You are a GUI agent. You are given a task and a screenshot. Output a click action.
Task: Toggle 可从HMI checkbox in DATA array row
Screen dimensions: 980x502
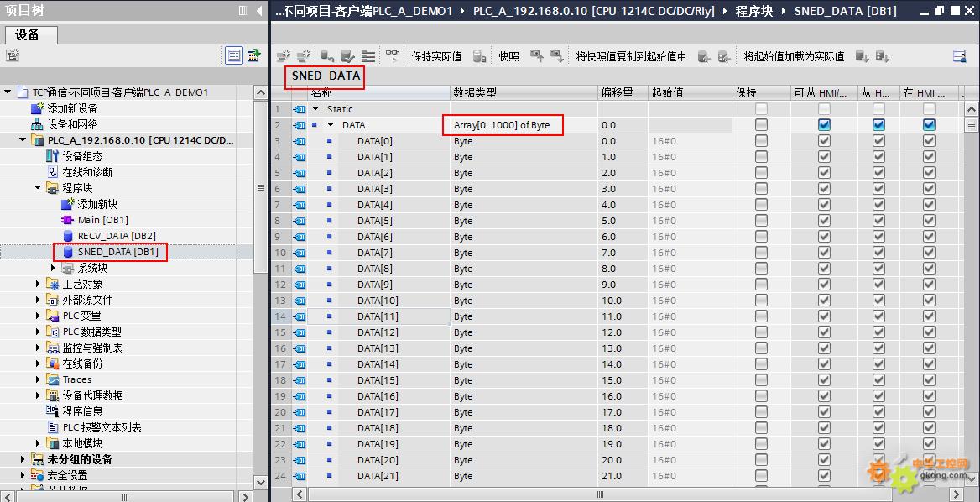click(x=825, y=125)
